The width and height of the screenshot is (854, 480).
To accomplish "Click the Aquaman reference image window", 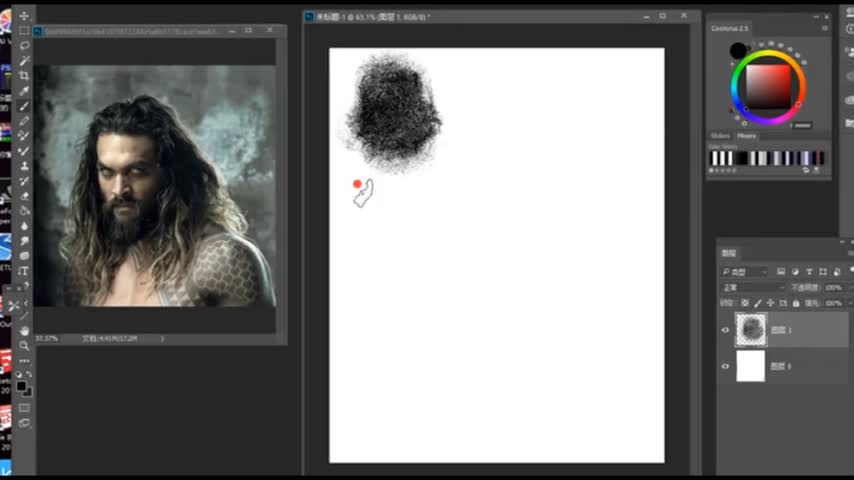I will (x=155, y=185).
